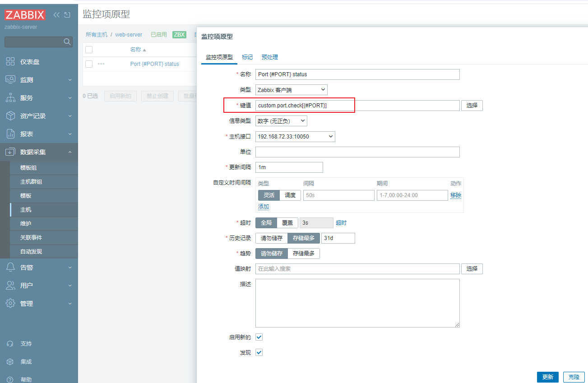Select 存储最多 for 历史记录
This screenshot has height=383, width=588.
coord(304,238)
